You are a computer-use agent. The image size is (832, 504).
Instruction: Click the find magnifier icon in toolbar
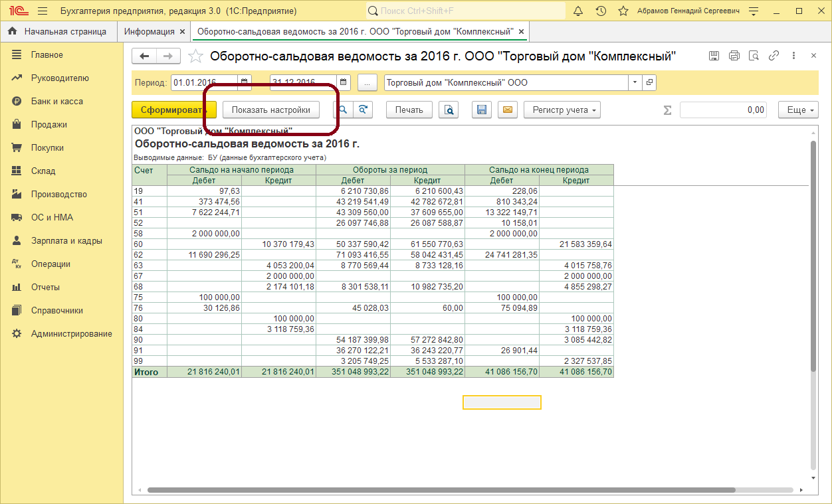click(x=344, y=110)
